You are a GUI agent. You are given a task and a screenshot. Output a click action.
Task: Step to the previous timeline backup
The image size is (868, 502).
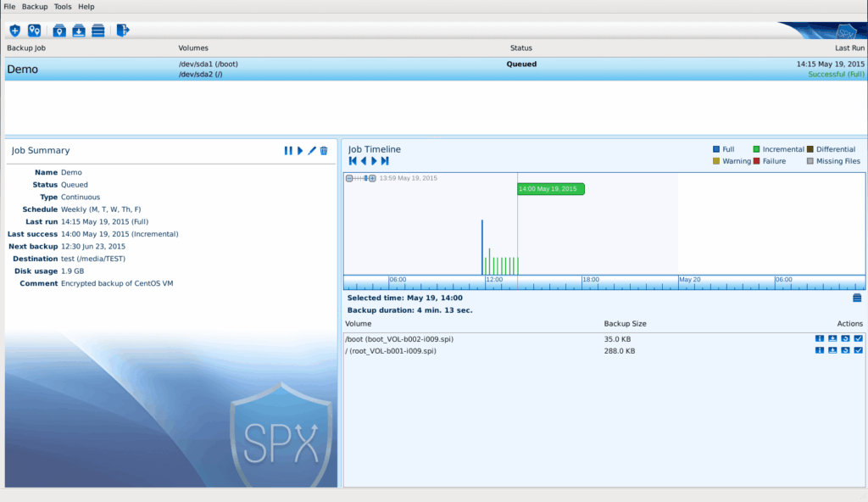(364, 160)
